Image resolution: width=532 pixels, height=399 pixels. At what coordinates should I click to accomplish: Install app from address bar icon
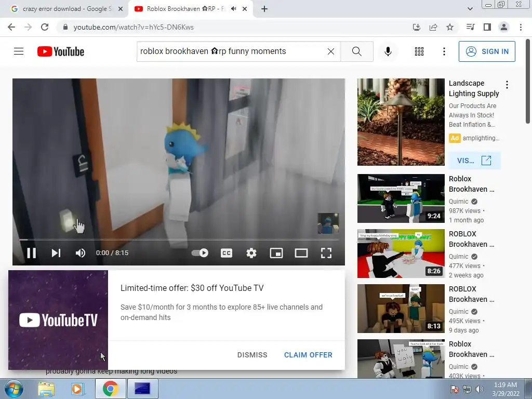click(416, 27)
